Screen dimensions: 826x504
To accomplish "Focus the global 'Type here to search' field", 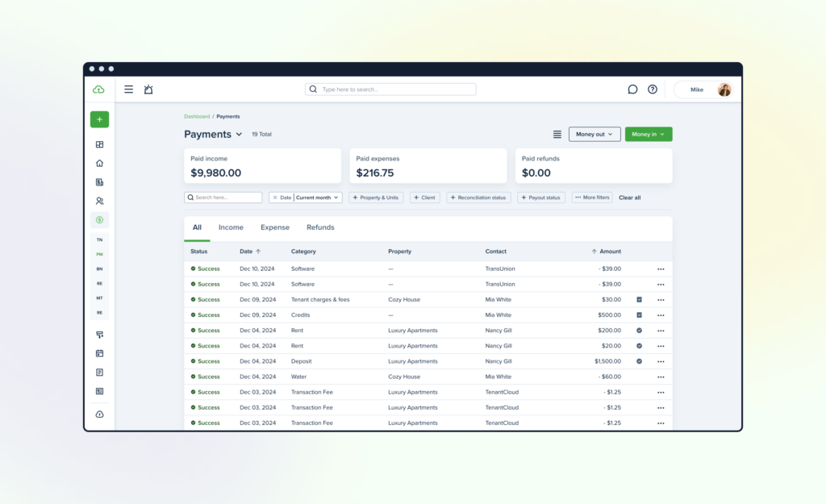I will click(390, 90).
